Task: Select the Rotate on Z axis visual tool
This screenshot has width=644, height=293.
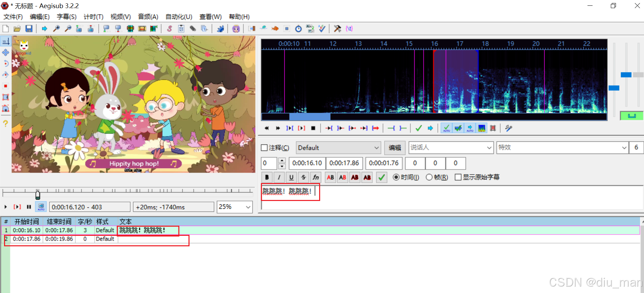Action: tap(5, 64)
